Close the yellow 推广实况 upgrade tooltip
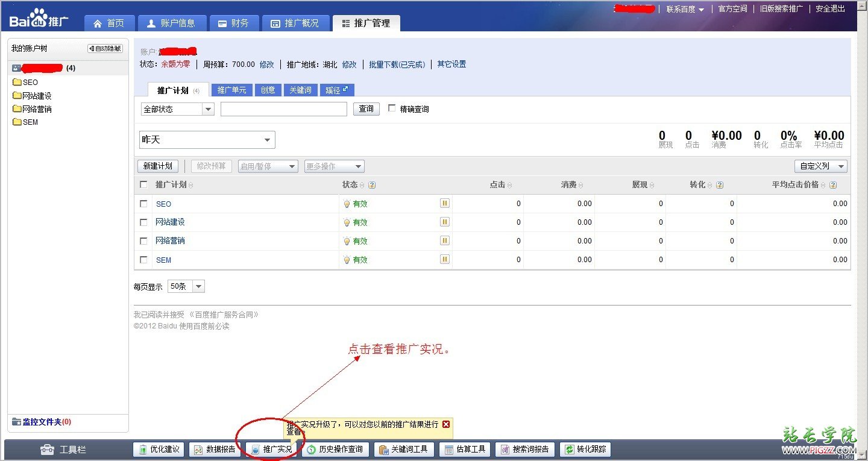 click(x=446, y=424)
